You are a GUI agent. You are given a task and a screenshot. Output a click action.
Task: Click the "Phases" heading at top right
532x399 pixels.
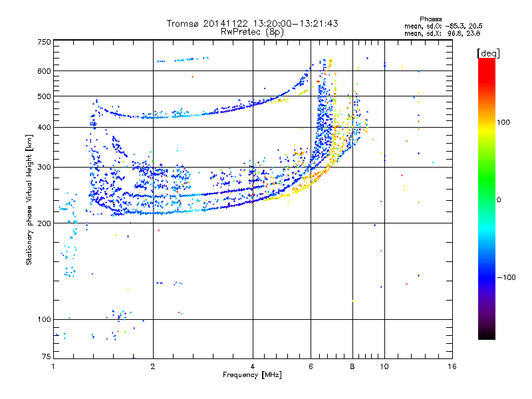click(x=430, y=19)
